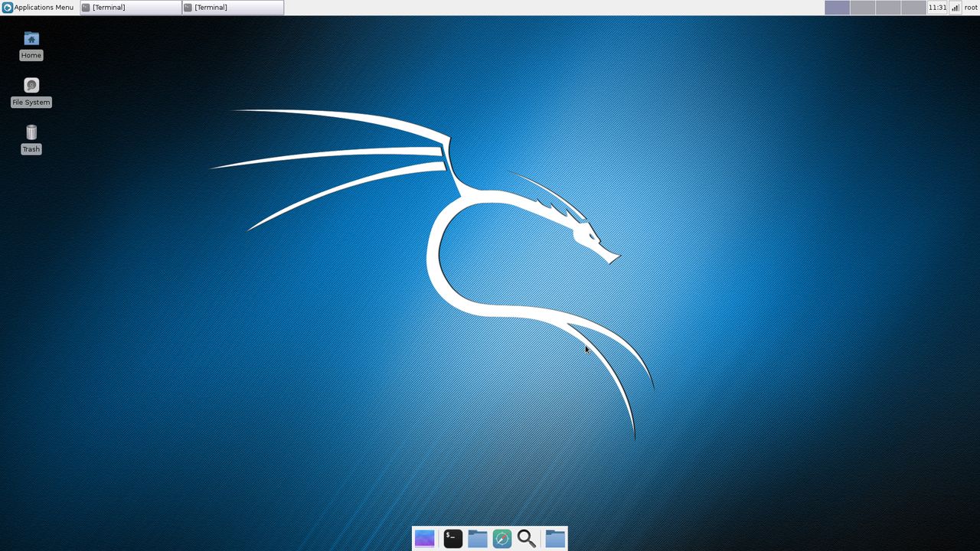Open the network signal status icon

(955, 8)
